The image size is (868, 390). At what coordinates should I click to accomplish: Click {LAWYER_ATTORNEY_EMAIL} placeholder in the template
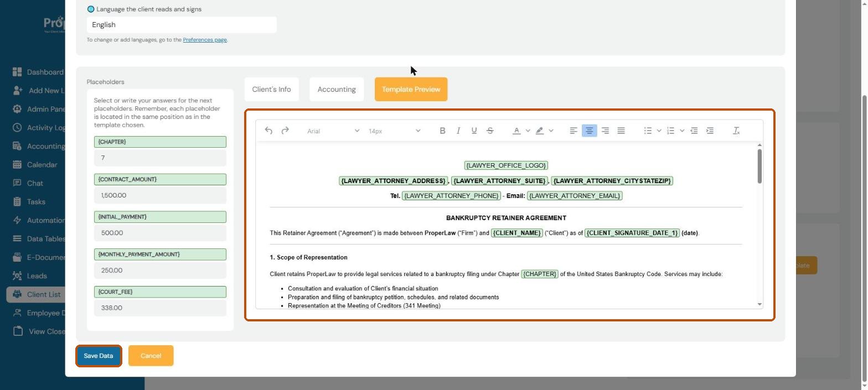(575, 196)
